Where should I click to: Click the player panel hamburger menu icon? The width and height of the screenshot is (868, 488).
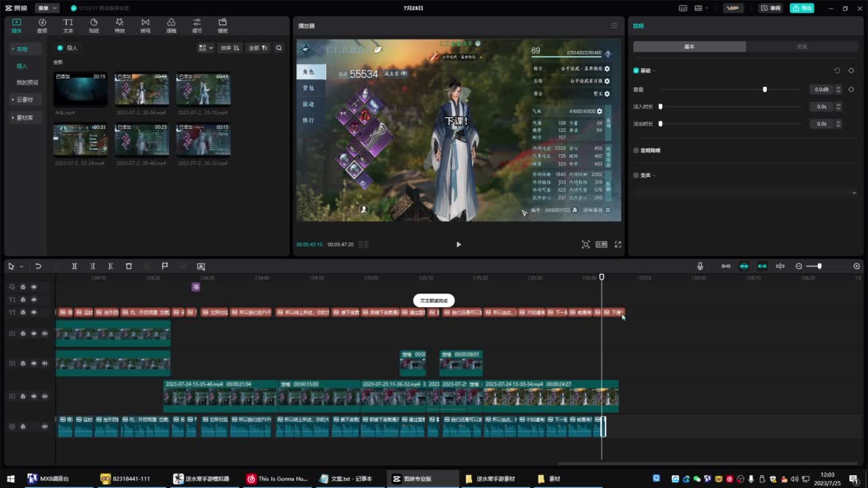click(614, 26)
